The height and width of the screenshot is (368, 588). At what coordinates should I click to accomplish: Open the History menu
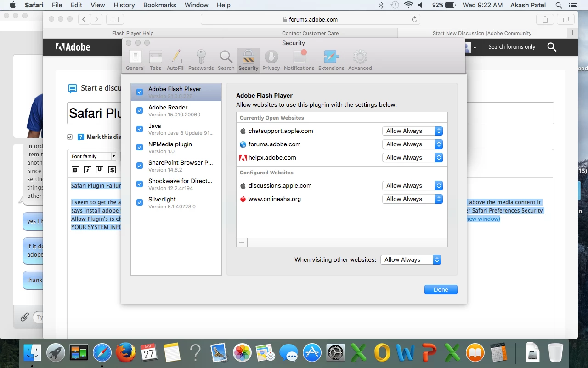tap(124, 5)
